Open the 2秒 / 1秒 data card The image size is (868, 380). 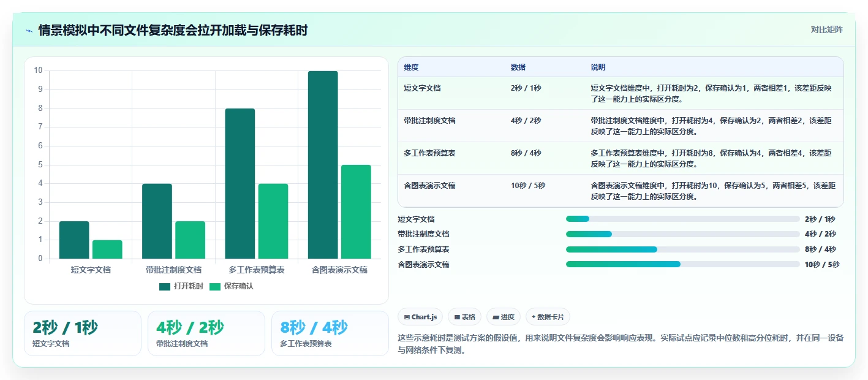[x=83, y=333]
